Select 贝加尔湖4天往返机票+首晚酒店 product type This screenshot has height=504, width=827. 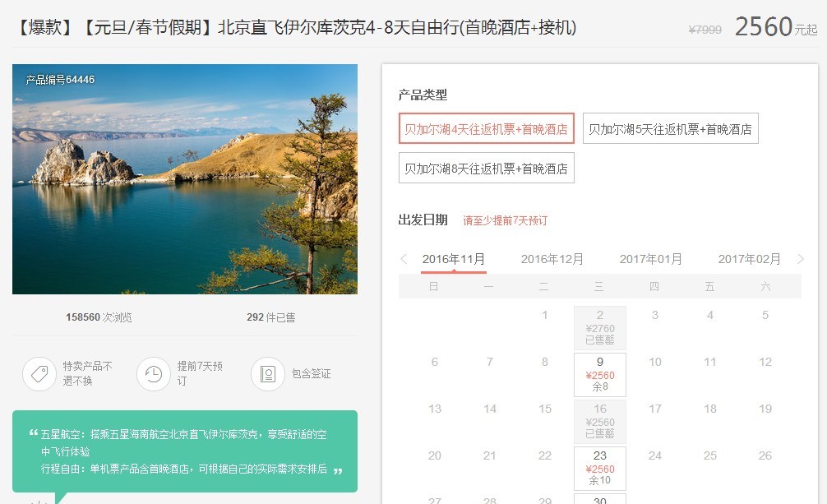pos(487,128)
